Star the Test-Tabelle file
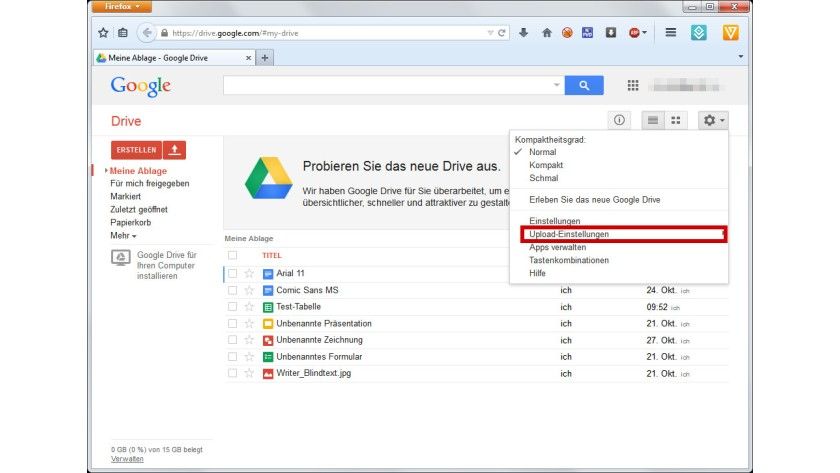 coord(249,307)
